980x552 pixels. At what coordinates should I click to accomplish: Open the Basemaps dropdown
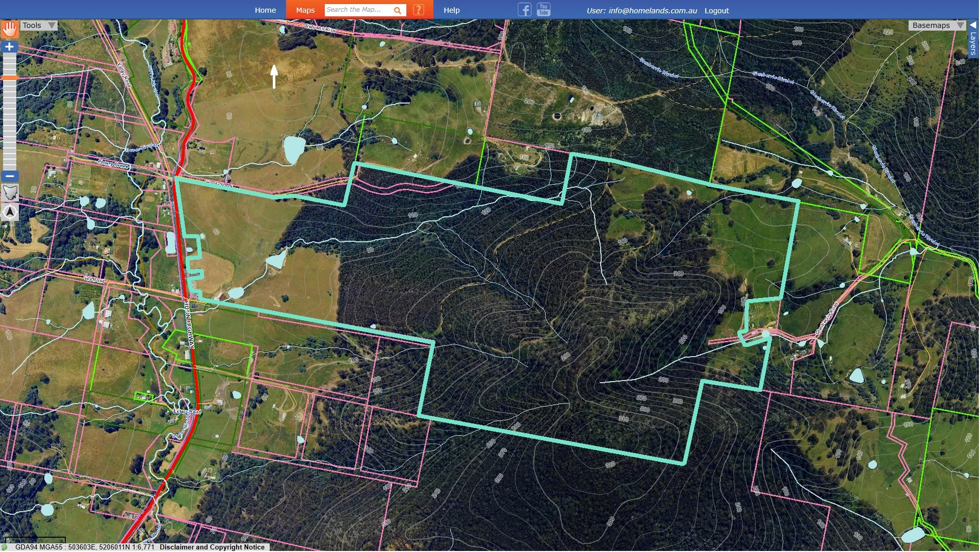(x=937, y=25)
